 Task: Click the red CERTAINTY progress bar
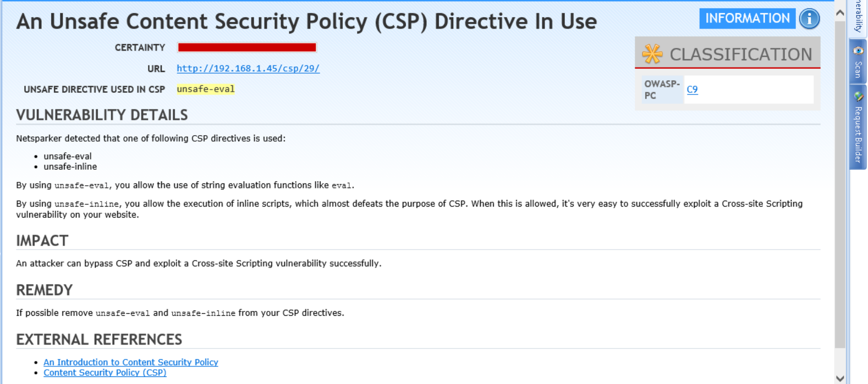(246, 47)
